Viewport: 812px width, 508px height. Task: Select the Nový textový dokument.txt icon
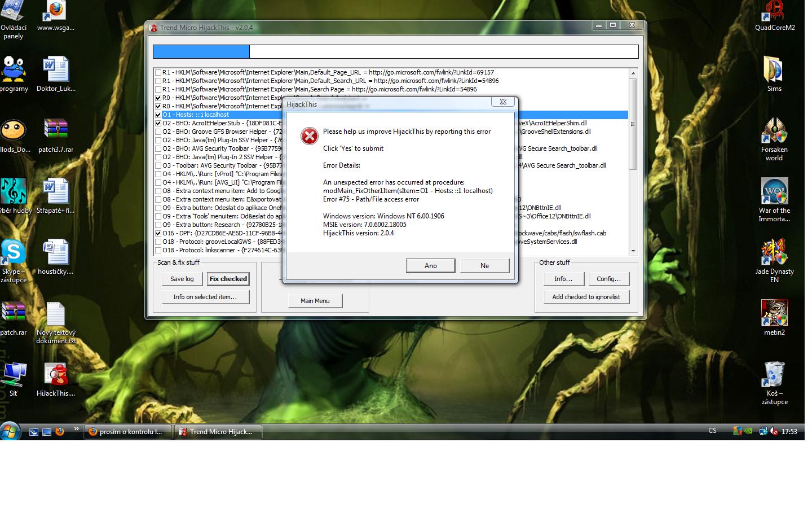tap(56, 322)
